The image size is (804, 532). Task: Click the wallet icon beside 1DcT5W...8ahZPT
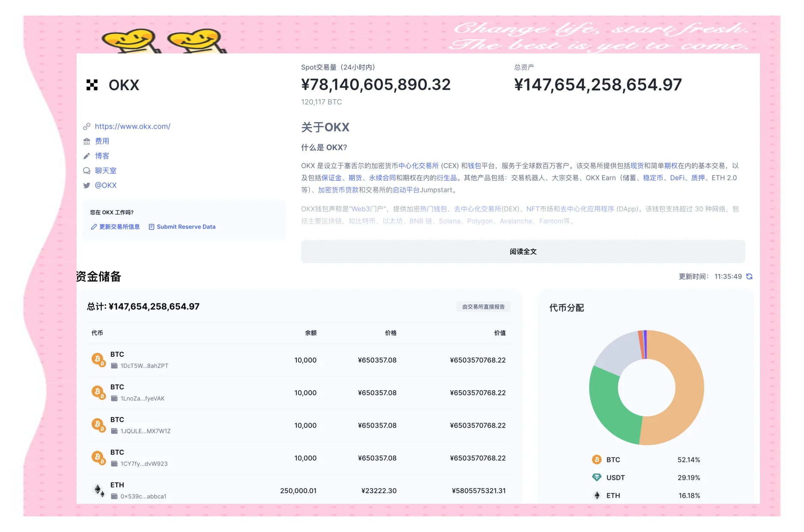click(x=114, y=366)
